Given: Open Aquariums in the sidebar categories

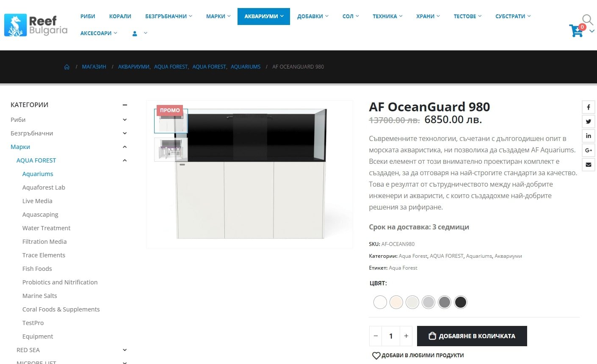Looking at the screenshot, I should click(38, 174).
